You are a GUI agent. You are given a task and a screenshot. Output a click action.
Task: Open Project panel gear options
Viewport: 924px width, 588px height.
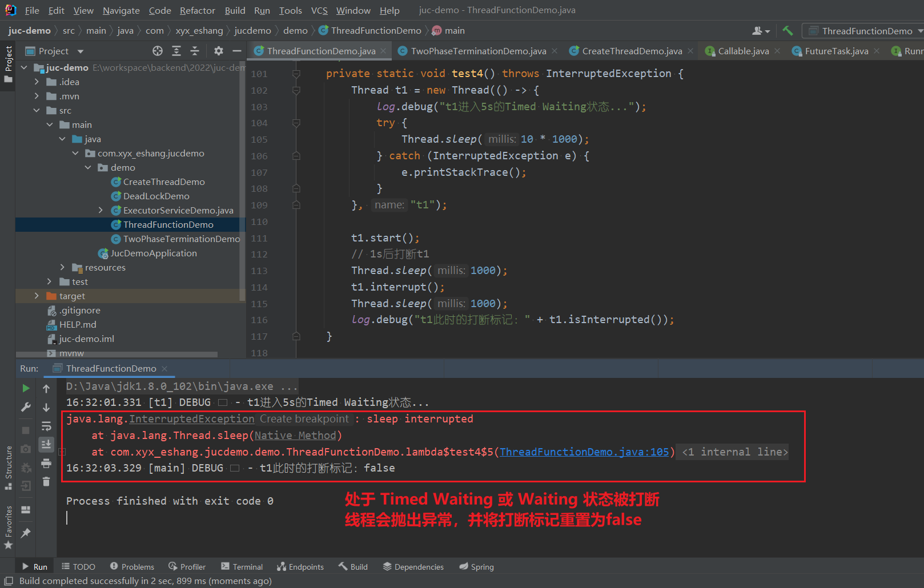(x=219, y=51)
